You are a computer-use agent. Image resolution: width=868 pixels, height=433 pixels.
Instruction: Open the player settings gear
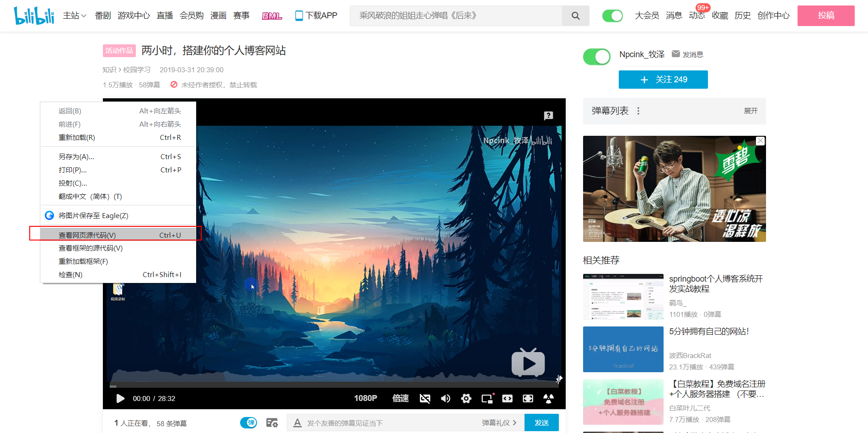[466, 399]
